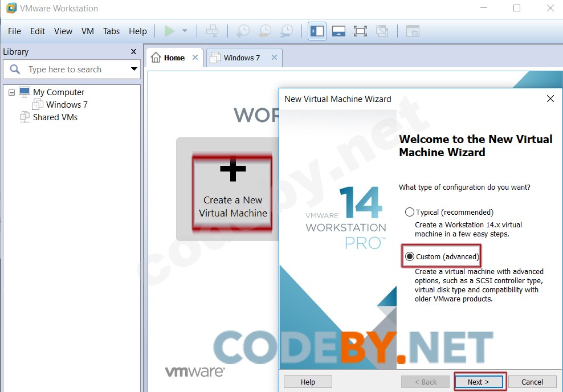
Task: Click the search magnifier icon in Library
Action: (15, 69)
